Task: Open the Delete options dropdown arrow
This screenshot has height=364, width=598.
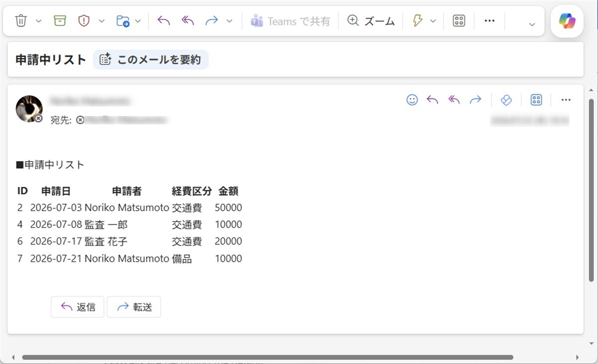Action: (x=39, y=21)
